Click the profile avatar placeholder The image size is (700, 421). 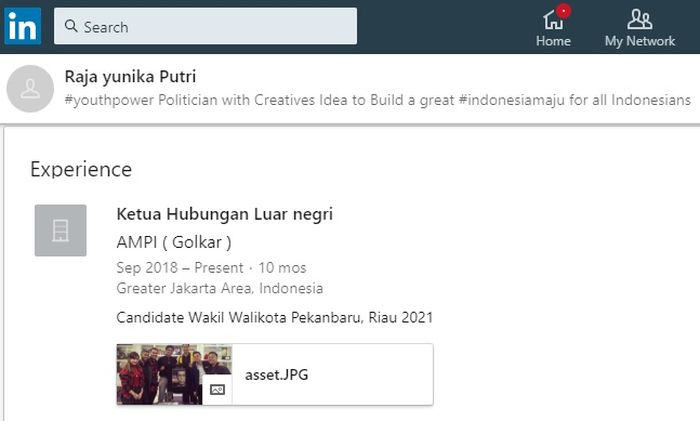pos(30,88)
